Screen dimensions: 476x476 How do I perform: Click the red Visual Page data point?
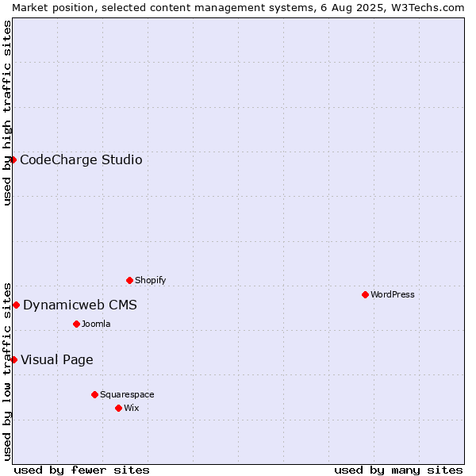(13, 359)
